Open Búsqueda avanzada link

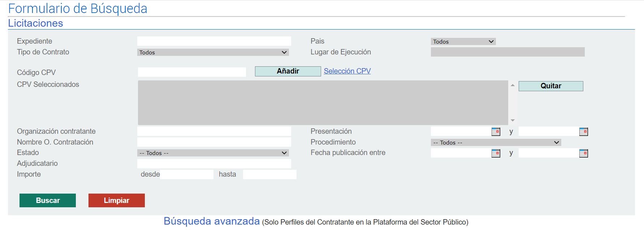(x=211, y=221)
